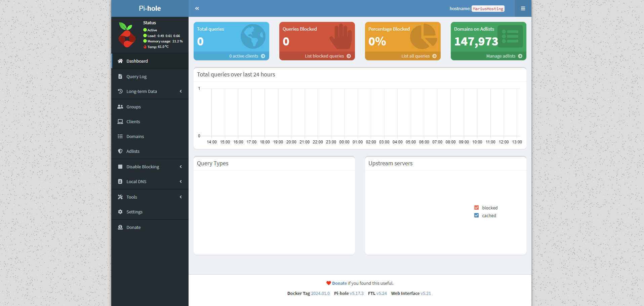This screenshot has height=306, width=644.
Task: Collapse sidebar with double-chevron icon
Action: (197, 8)
